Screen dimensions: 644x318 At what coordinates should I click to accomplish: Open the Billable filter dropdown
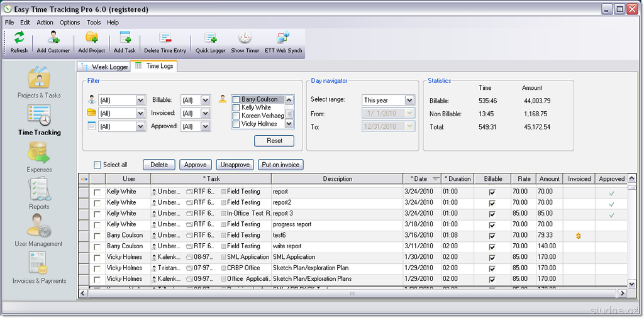pos(205,100)
